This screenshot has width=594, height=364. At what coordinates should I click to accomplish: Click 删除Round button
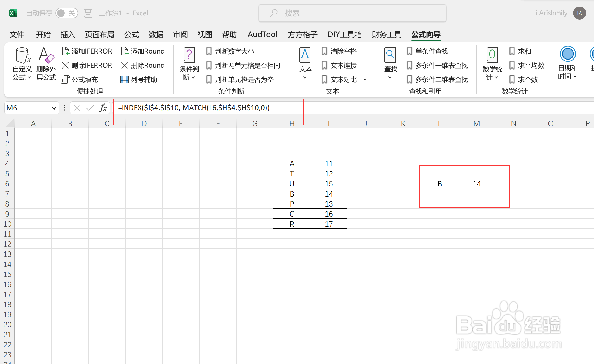pyautogui.click(x=143, y=65)
